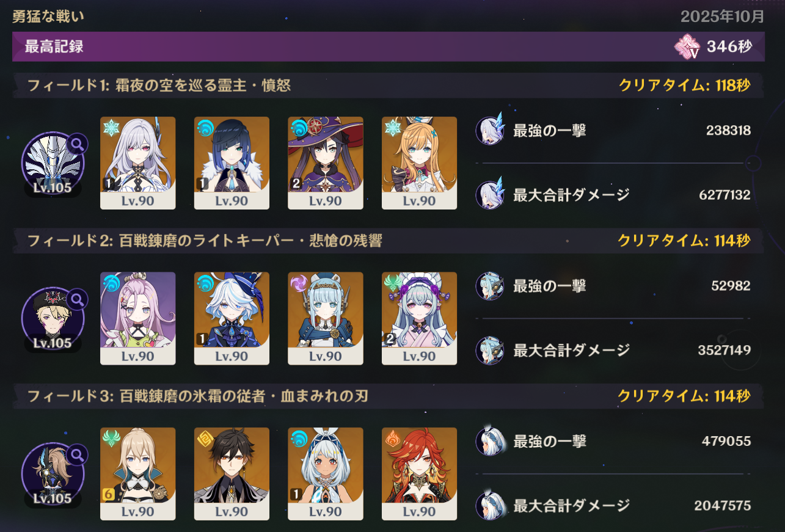Select the blonde Anemo character with constellation 6
The height and width of the screenshot is (532, 785).
pyautogui.click(x=138, y=473)
